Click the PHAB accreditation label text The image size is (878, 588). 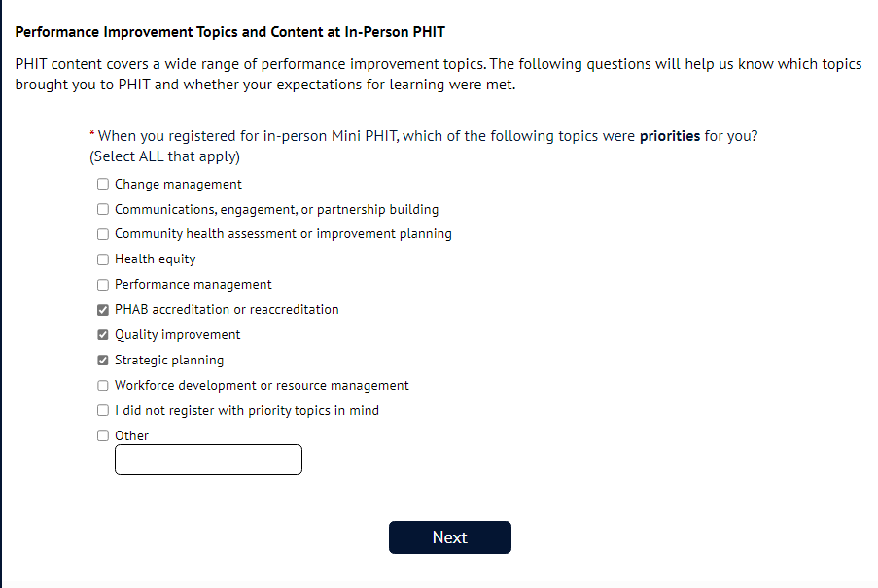pos(227,310)
